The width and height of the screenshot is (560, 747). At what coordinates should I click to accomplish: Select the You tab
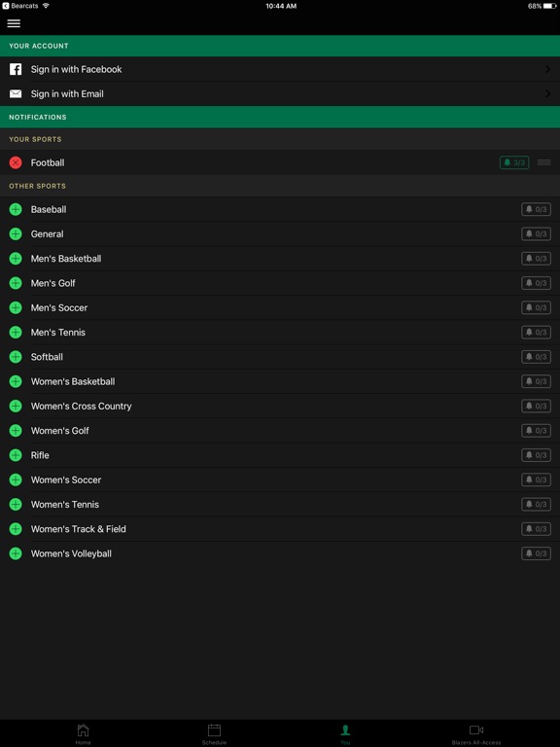tap(345, 733)
